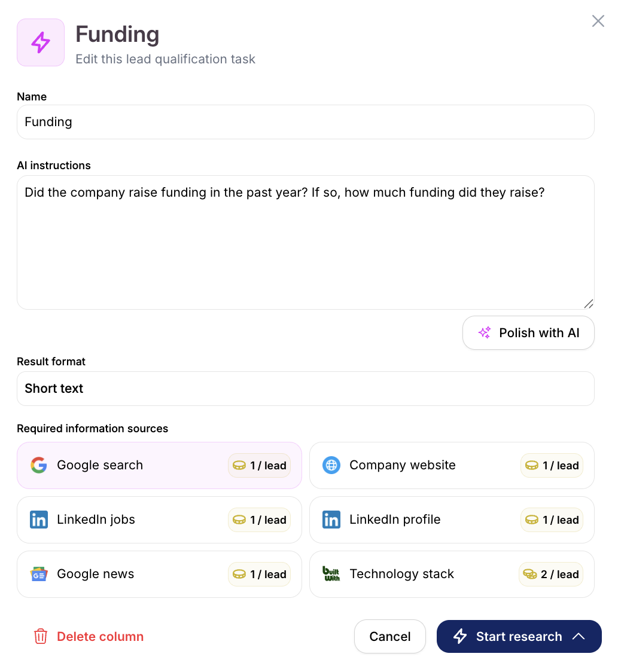Close the Funding dialog with X
The image size is (618, 672).
click(598, 22)
